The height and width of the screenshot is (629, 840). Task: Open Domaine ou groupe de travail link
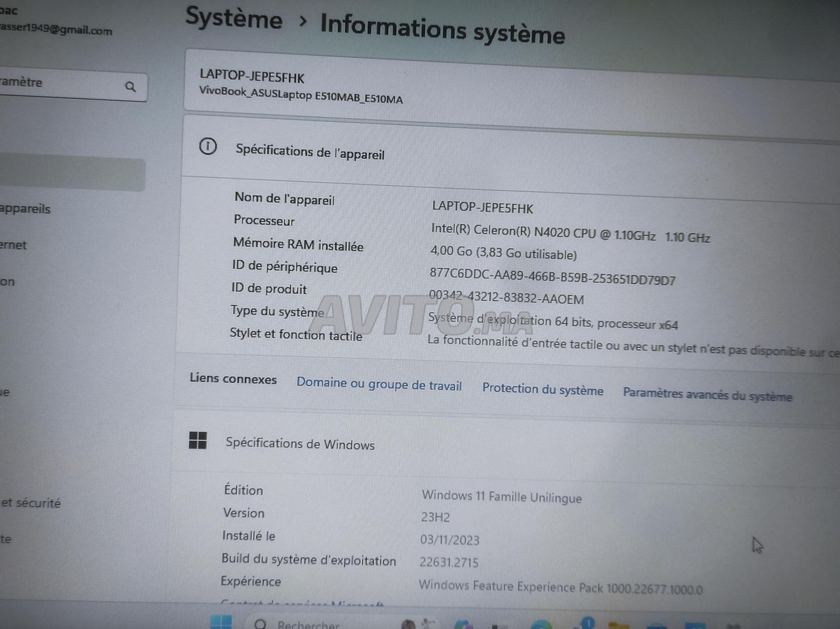click(x=379, y=384)
